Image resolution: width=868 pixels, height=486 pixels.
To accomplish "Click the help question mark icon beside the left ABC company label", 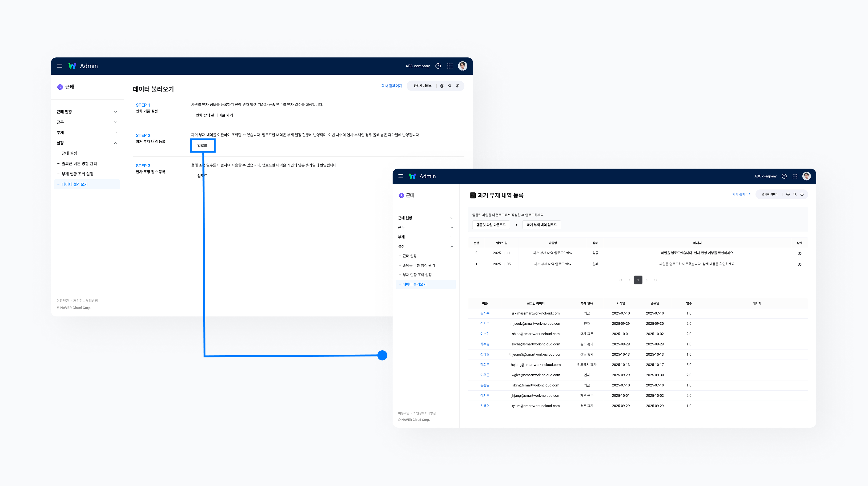I will [438, 66].
